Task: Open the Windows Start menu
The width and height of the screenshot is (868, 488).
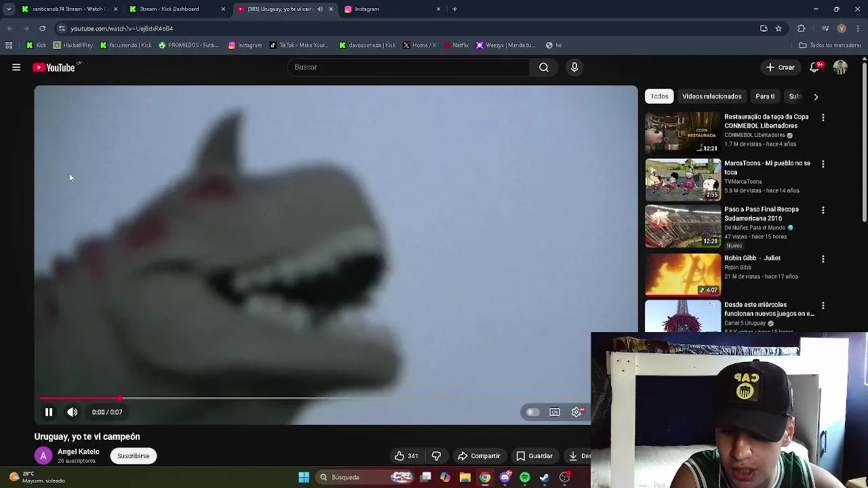Action: [x=304, y=477]
